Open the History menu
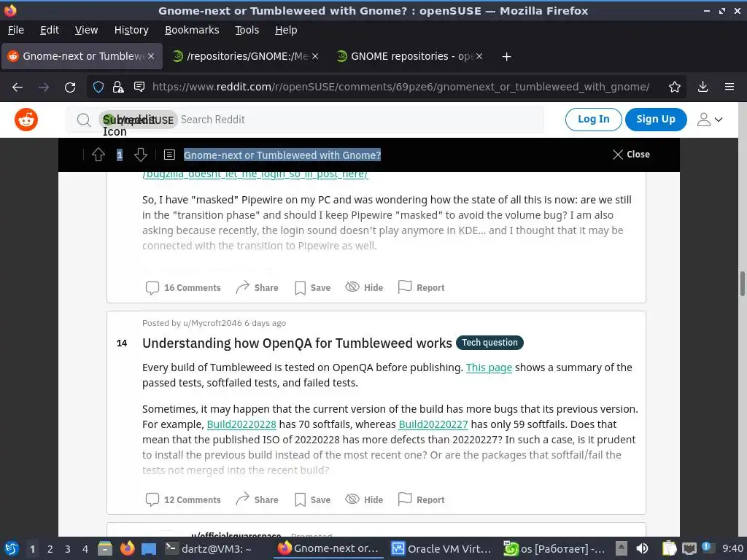 click(x=131, y=30)
